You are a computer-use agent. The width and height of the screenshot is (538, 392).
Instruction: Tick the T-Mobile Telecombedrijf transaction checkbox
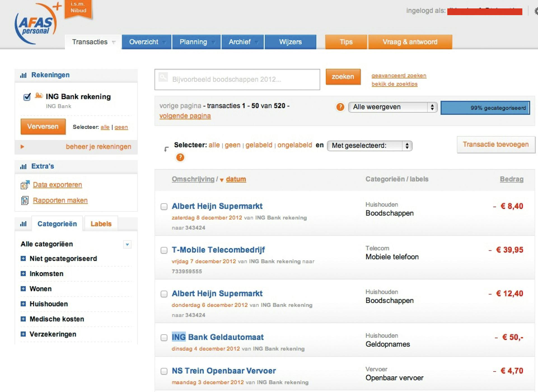[x=164, y=250]
